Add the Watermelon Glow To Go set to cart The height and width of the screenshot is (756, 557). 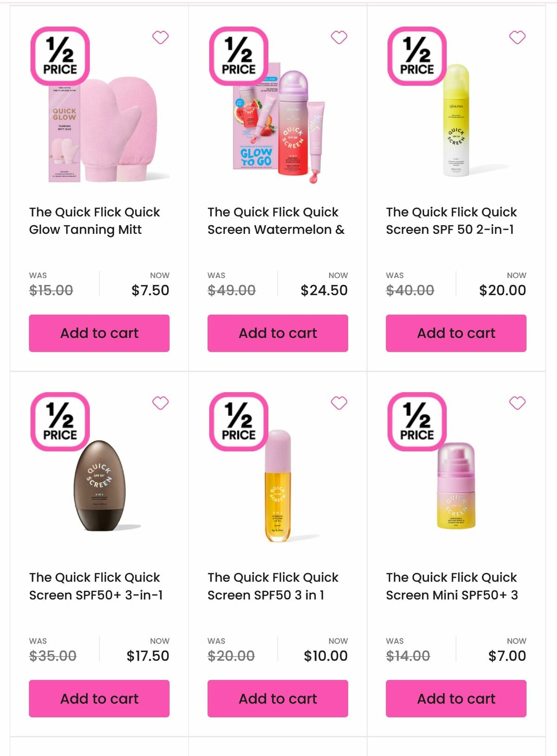coord(278,333)
